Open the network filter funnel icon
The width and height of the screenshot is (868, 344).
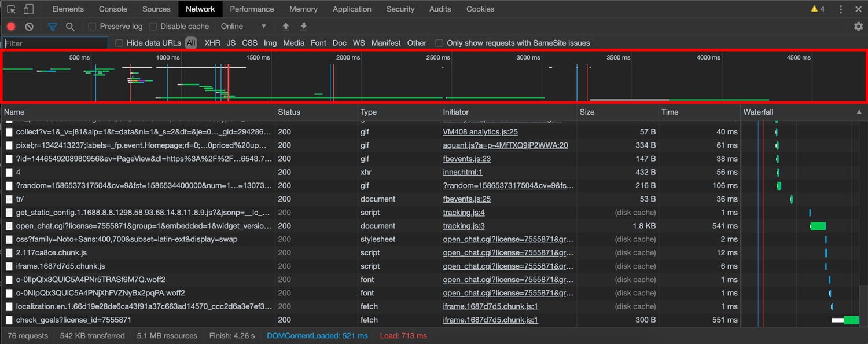pos(53,26)
